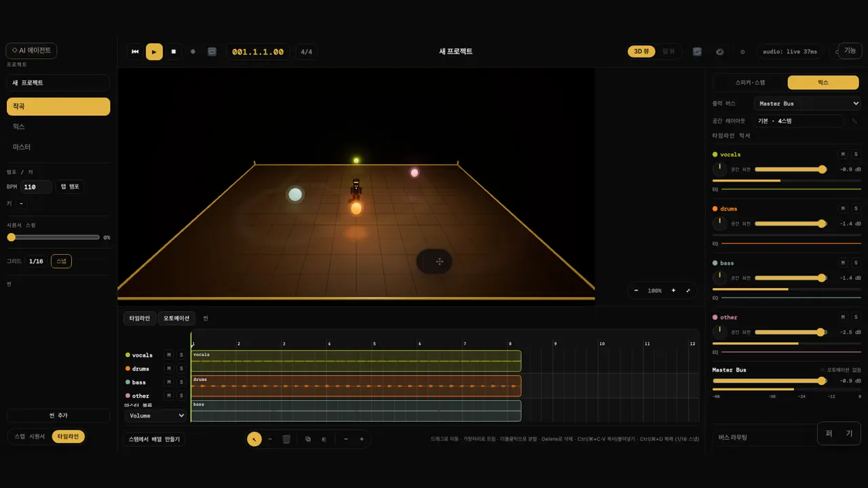868x488 pixels.
Task: Click the 탭 템포 button
Action: tap(70, 186)
